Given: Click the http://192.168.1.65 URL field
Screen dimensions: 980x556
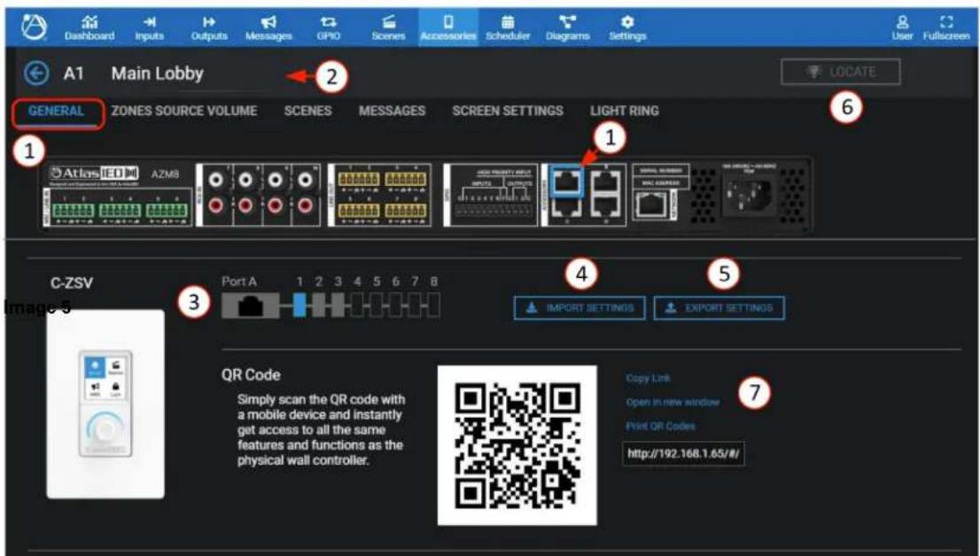Looking at the screenshot, I should click(x=683, y=453).
